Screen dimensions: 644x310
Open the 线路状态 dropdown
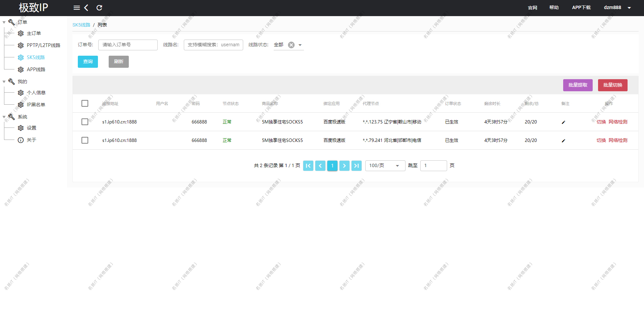pos(300,45)
